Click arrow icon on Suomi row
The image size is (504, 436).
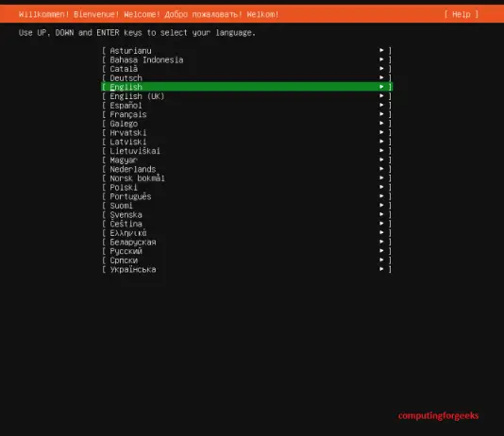[x=381, y=205]
